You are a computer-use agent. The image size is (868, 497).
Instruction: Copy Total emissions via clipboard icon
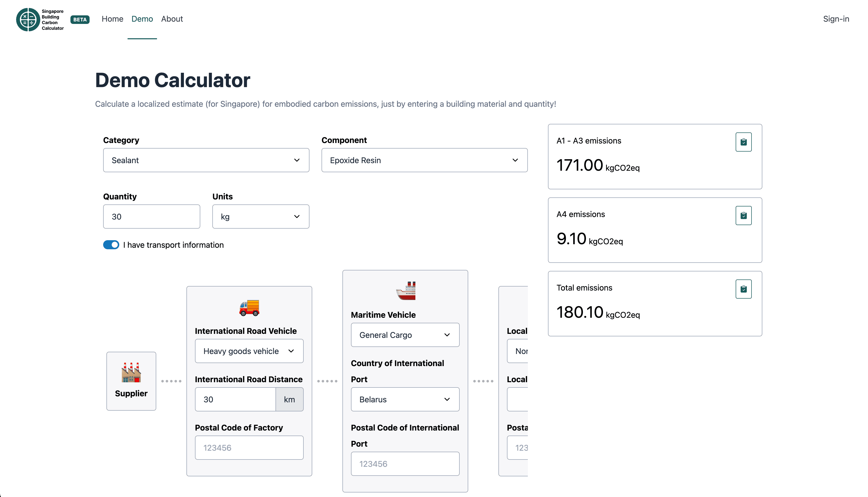click(x=743, y=289)
